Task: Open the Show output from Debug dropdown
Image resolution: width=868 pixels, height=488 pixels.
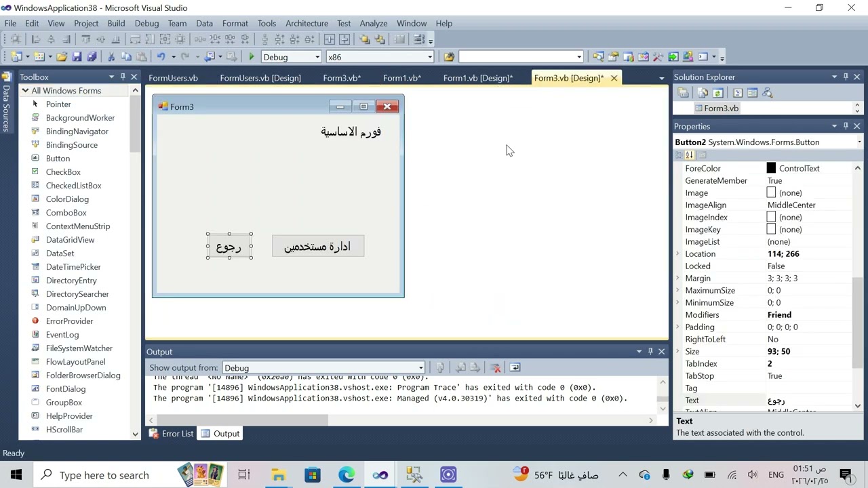Action: pyautogui.click(x=420, y=368)
